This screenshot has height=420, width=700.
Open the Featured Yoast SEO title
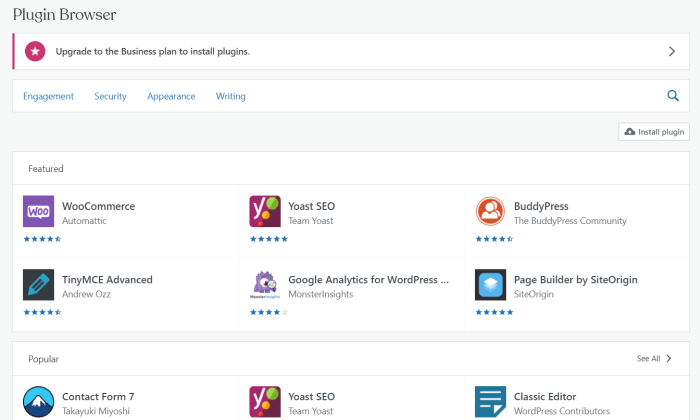tap(311, 206)
